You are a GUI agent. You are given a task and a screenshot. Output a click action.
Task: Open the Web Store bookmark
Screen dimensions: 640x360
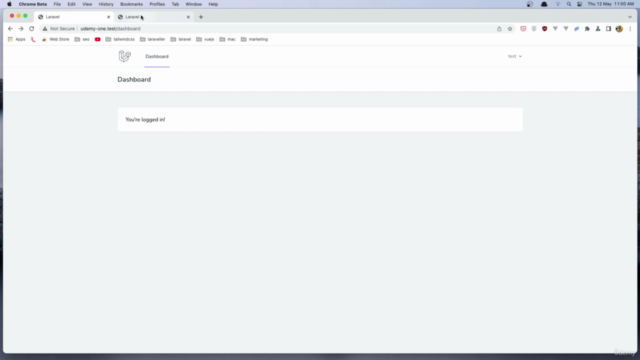click(x=56, y=39)
